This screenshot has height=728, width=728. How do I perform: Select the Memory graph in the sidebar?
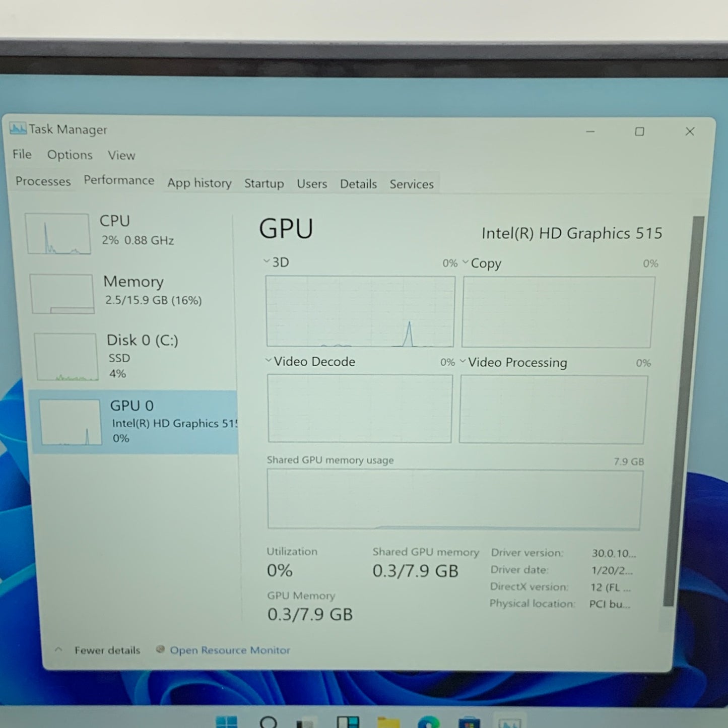(x=61, y=293)
